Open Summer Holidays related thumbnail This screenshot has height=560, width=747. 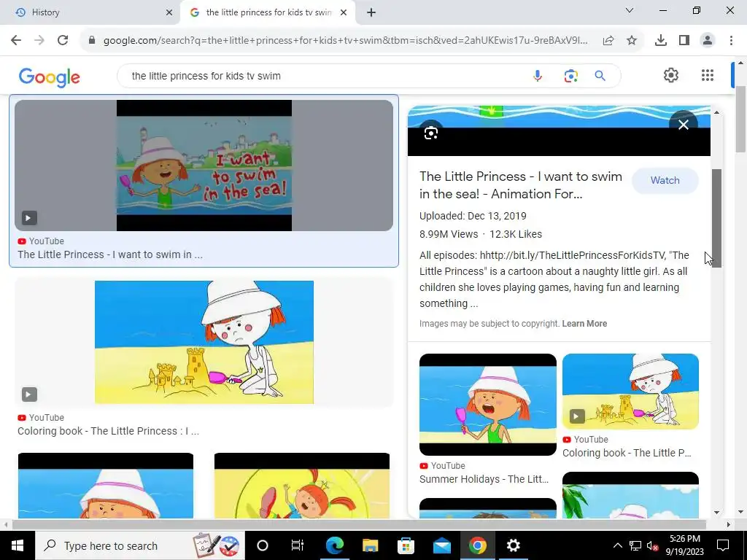pyautogui.click(x=488, y=404)
